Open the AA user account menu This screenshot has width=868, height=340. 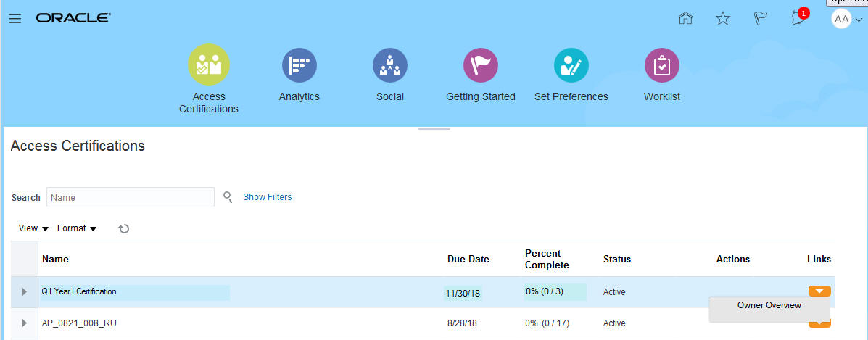(x=846, y=20)
